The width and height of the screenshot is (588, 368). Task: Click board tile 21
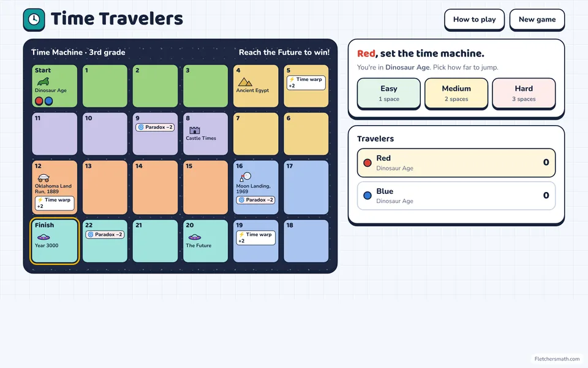[x=155, y=241]
